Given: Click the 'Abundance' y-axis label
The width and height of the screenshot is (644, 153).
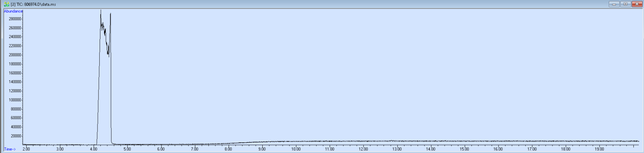Looking at the screenshot, I should 13,11.
